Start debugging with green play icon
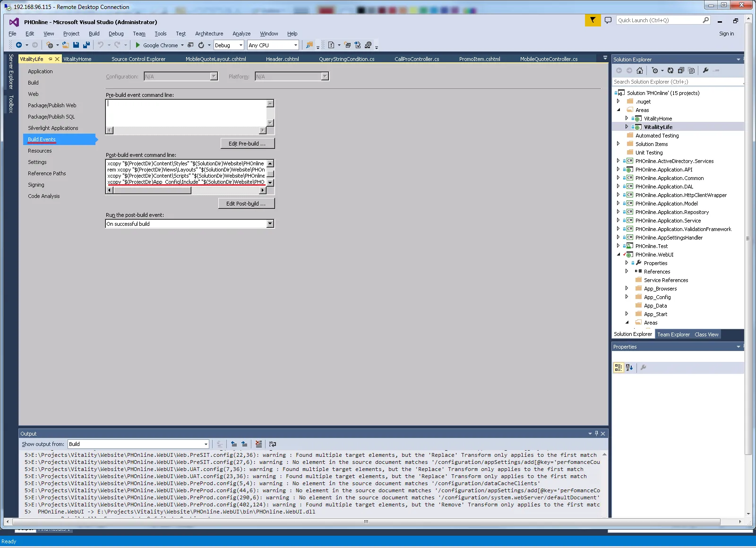Viewport: 756px width, 548px height. pos(137,45)
